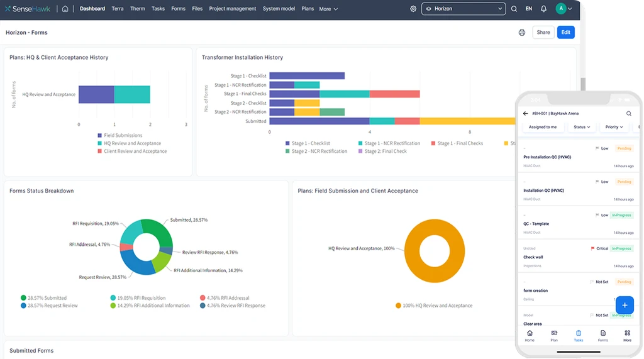The height and width of the screenshot is (359, 644).
Task: Open the Status filter dropdown on mobile
Action: pos(581,127)
